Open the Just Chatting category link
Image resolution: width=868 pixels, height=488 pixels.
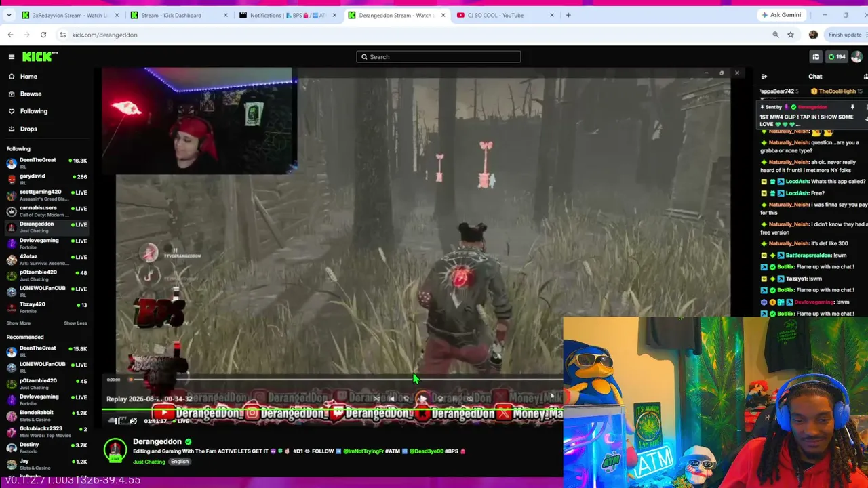pyautogui.click(x=149, y=462)
